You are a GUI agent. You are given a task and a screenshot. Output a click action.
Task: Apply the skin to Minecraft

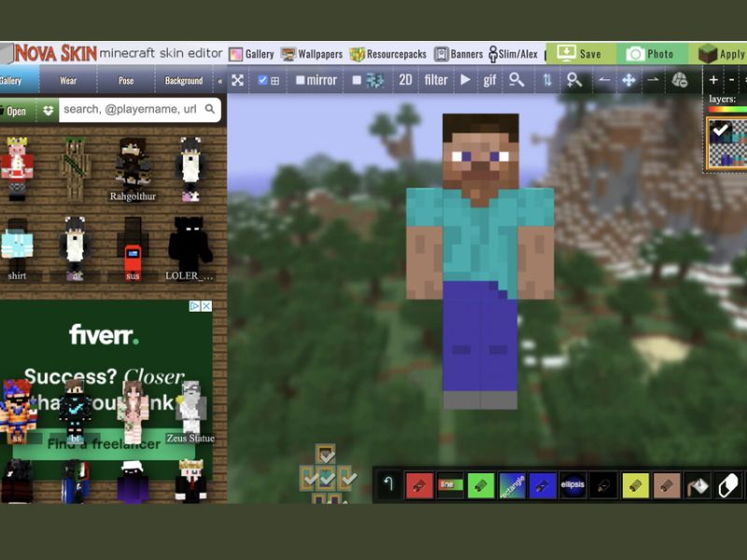coord(719,54)
